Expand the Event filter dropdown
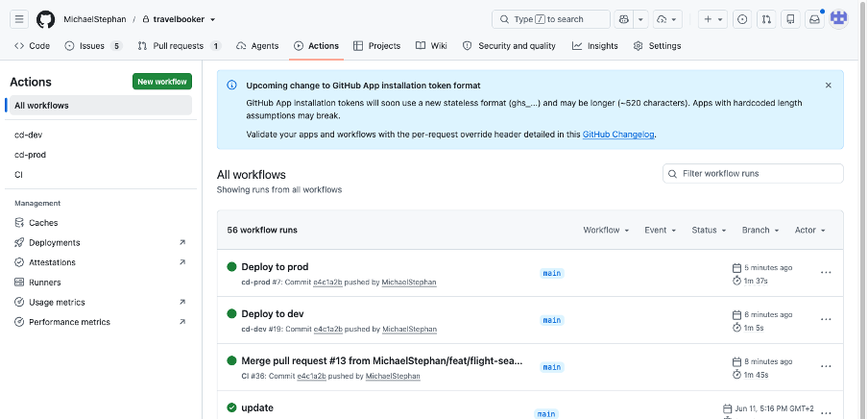The image size is (868, 419). (661, 230)
